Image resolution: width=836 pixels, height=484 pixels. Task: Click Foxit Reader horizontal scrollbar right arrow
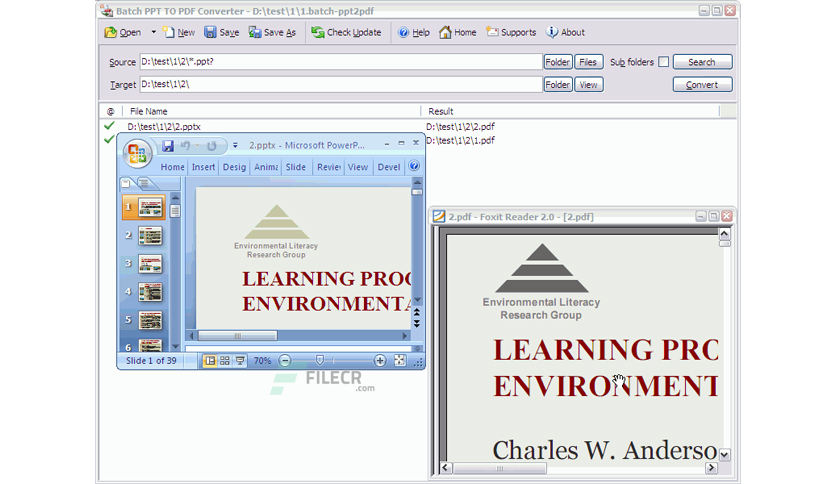pos(711,468)
